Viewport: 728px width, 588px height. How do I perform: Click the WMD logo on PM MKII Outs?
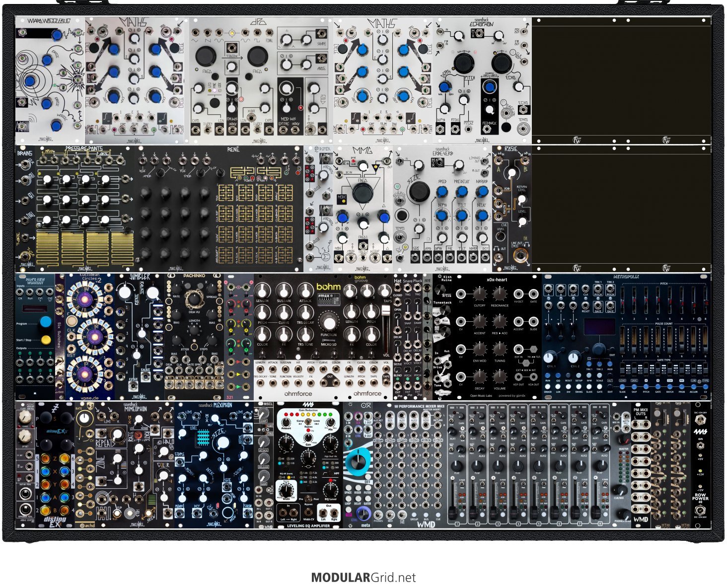coord(641,520)
